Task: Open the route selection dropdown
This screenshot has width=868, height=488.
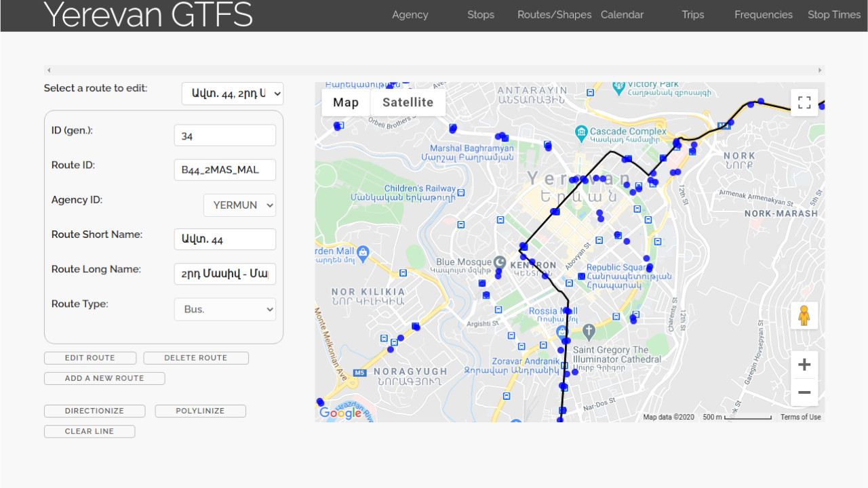Action: point(232,94)
